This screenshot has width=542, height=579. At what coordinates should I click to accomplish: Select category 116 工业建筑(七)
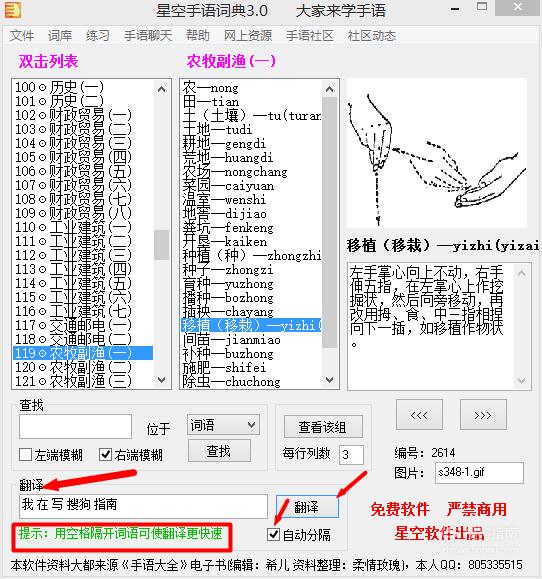(83, 311)
